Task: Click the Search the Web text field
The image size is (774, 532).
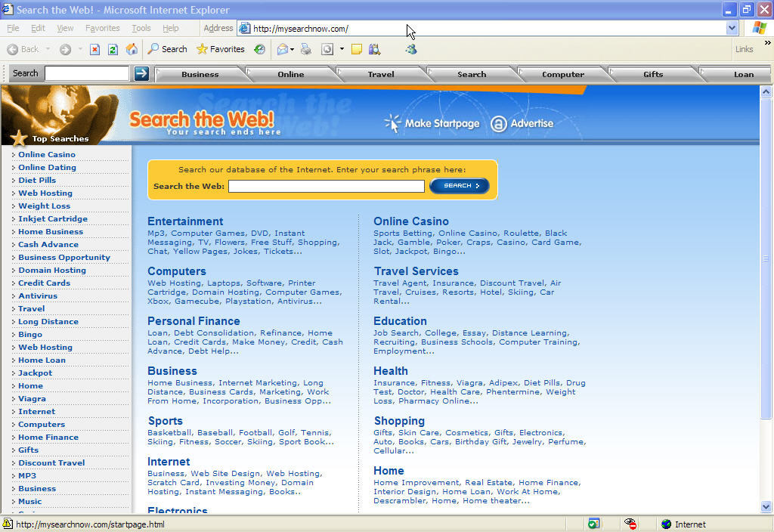Action: coord(327,186)
